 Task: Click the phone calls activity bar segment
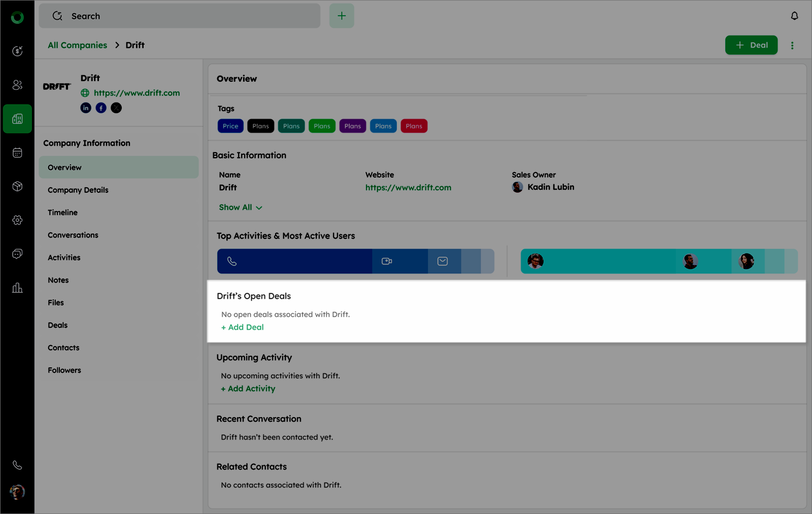294,261
